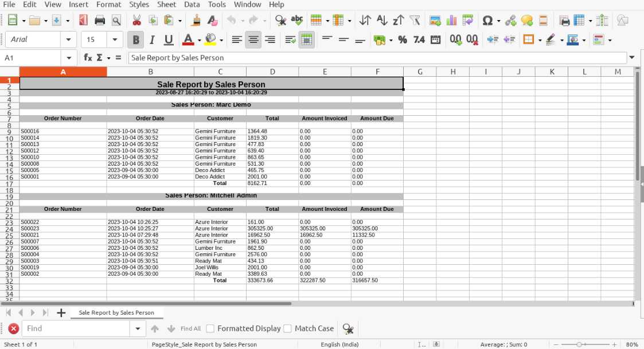Open the Font Size dropdown
This screenshot has width=644, height=349.
click(x=115, y=40)
